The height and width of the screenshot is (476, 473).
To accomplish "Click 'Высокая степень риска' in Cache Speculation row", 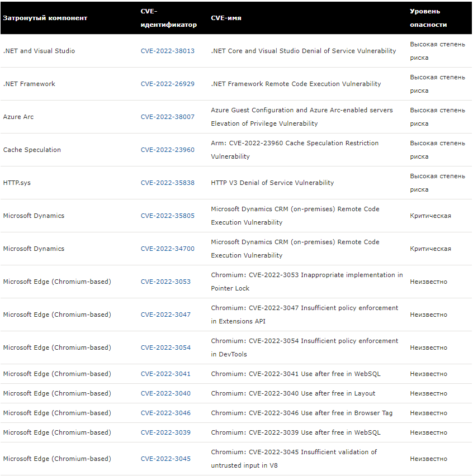I will [437, 150].
